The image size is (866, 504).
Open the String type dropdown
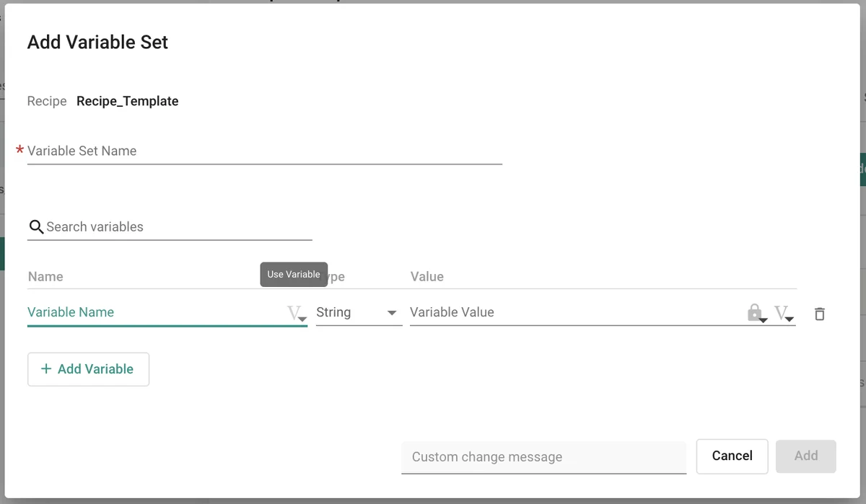tap(357, 313)
